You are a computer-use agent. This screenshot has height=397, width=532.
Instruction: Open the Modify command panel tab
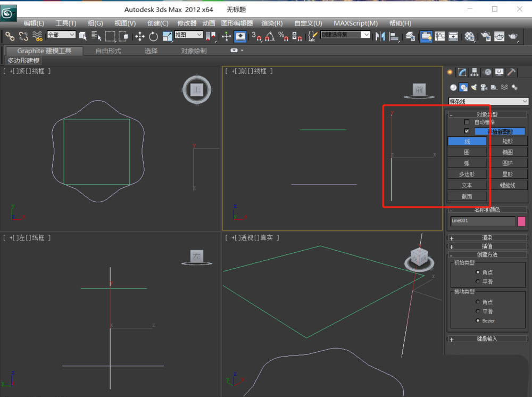pos(462,72)
